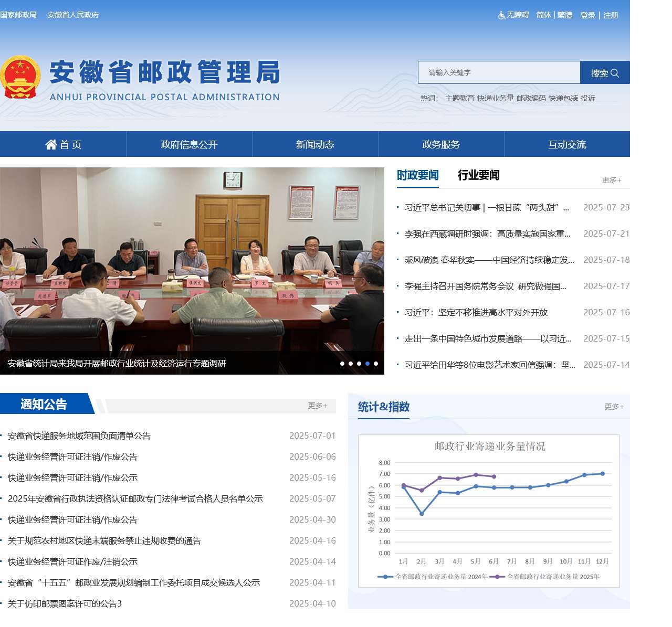Click 更多+ in 通知公告 section
The width and height of the screenshot is (672, 627).
[x=318, y=406]
